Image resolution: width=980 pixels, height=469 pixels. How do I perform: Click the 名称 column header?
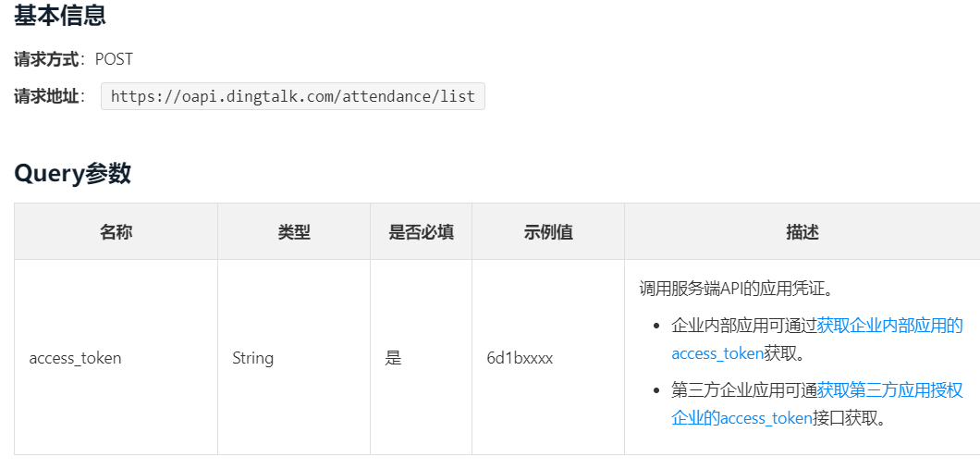click(116, 232)
